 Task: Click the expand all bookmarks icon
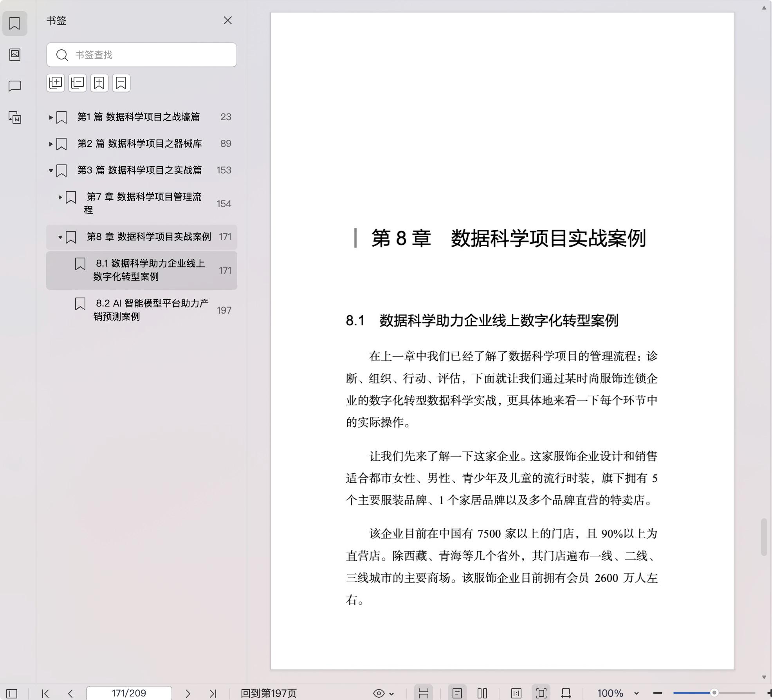56,83
